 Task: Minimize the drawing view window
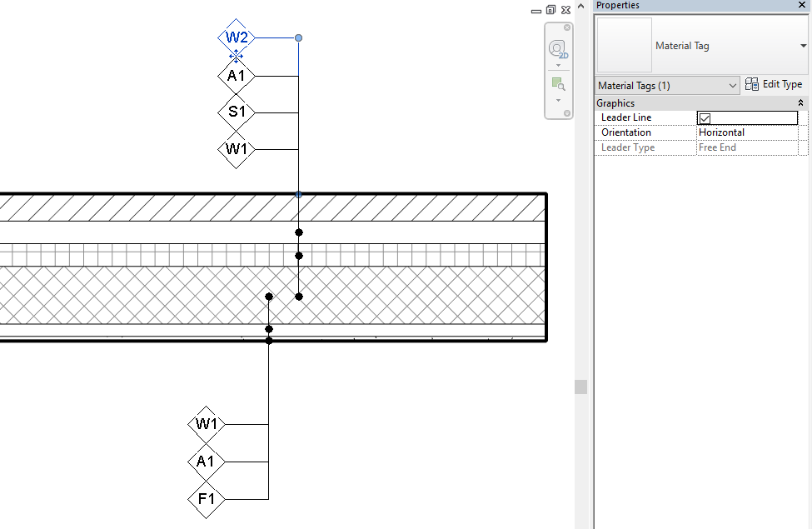[536, 10]
